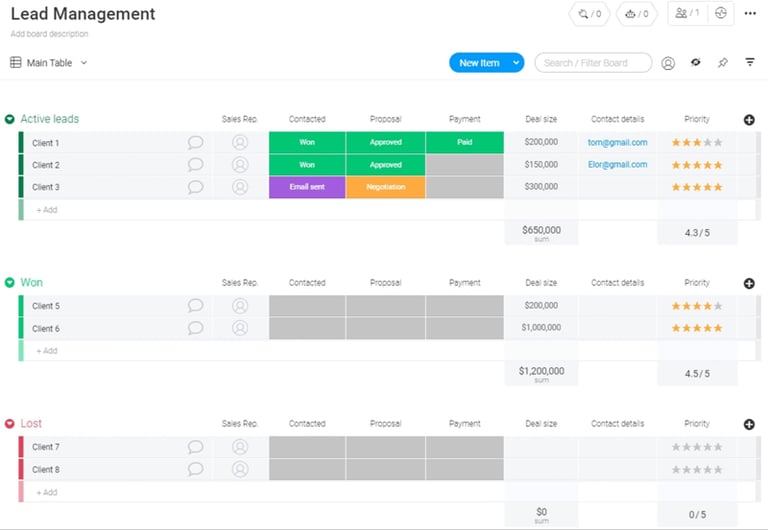Click the Search / Filter Board field
The width and height of the screenshot is (768, 530).
(x=593, y=63)
